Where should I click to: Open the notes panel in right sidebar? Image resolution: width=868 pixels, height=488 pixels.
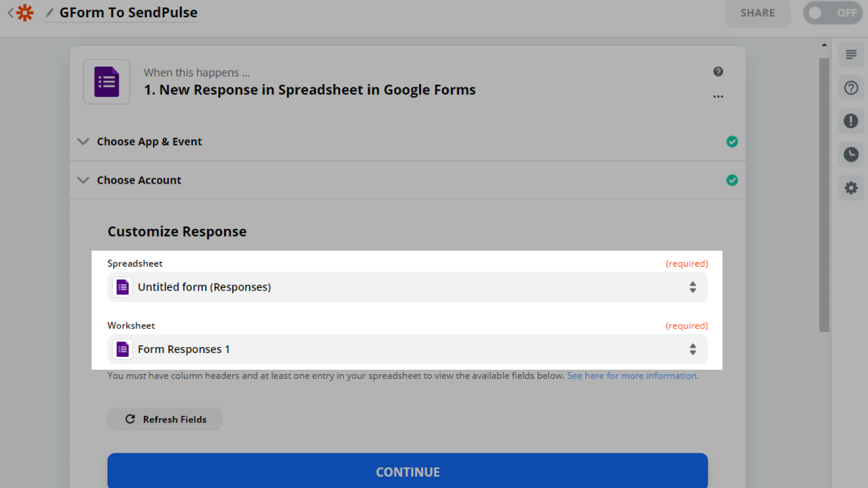(x=851, y=54)
